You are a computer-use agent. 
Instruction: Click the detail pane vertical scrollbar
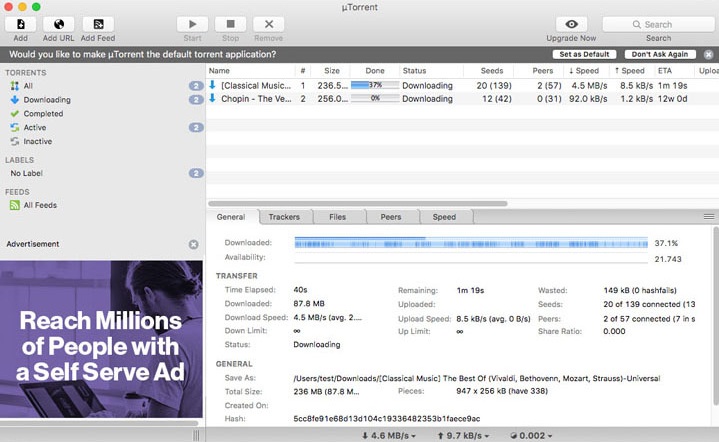pyautogui.click(x=716, y=316)
